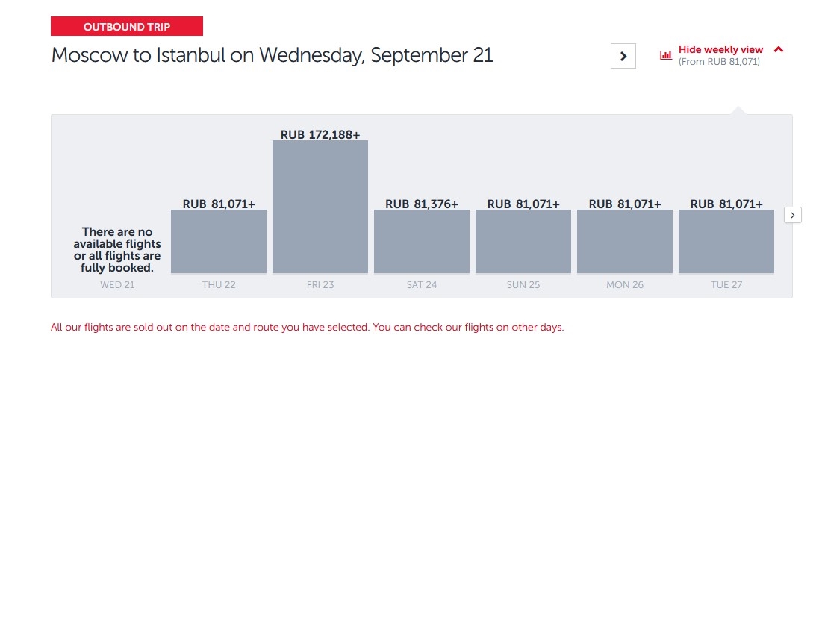Click the red sold out notice text
This screenshot has height=644, width=819.
(x=307, y=328)
